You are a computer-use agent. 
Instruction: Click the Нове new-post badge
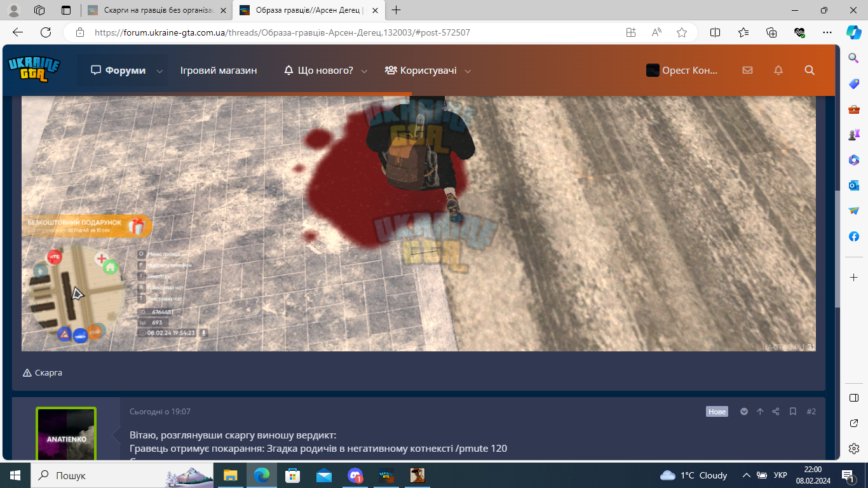point(717,412)
